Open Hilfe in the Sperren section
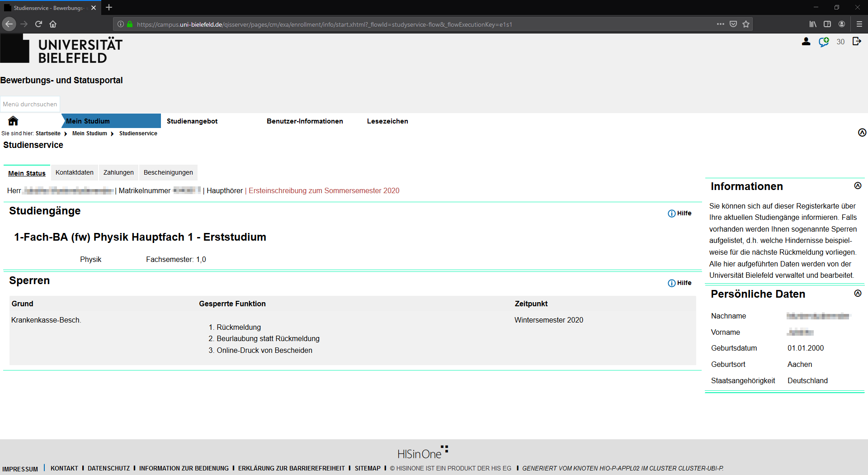This screenshot has height=475, width=868. click(x=679, y=283)
